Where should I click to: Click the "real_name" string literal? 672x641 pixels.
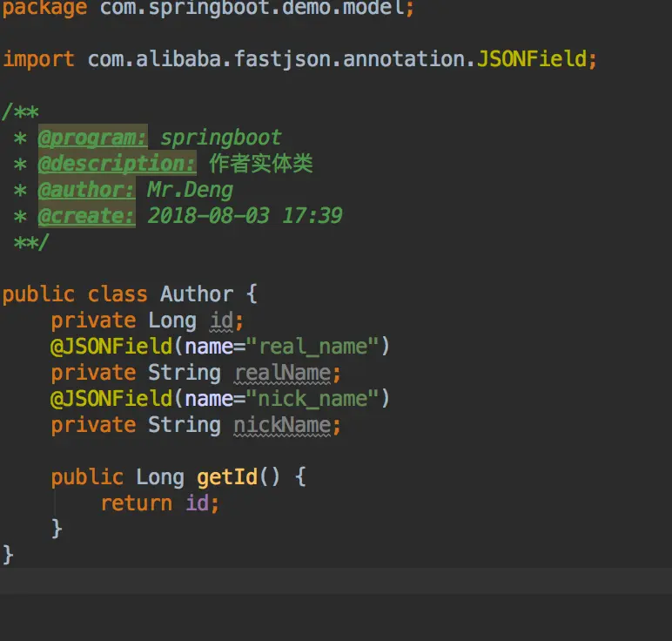tap(312, 347)
